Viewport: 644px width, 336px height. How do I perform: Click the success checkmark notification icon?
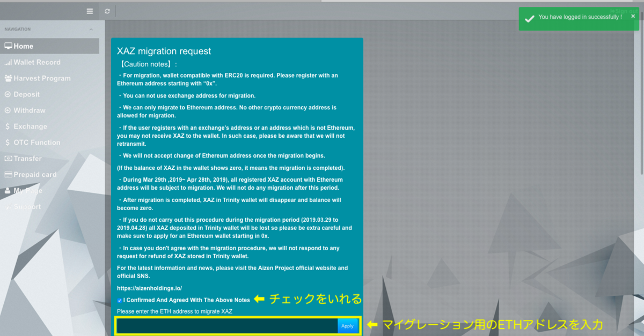coord(529,19)
